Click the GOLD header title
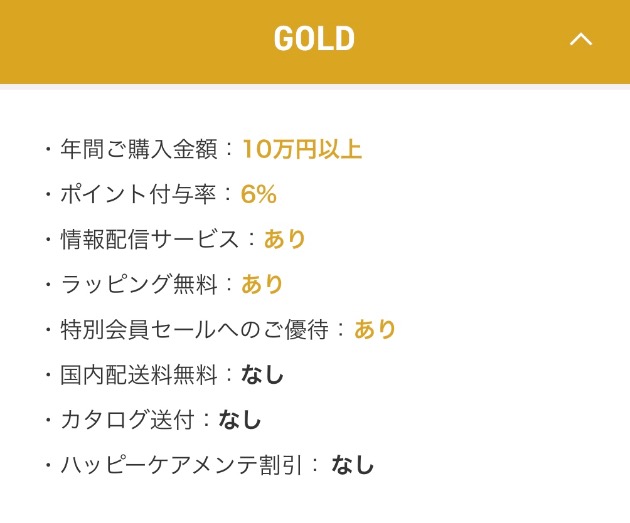 click(314, 39)
